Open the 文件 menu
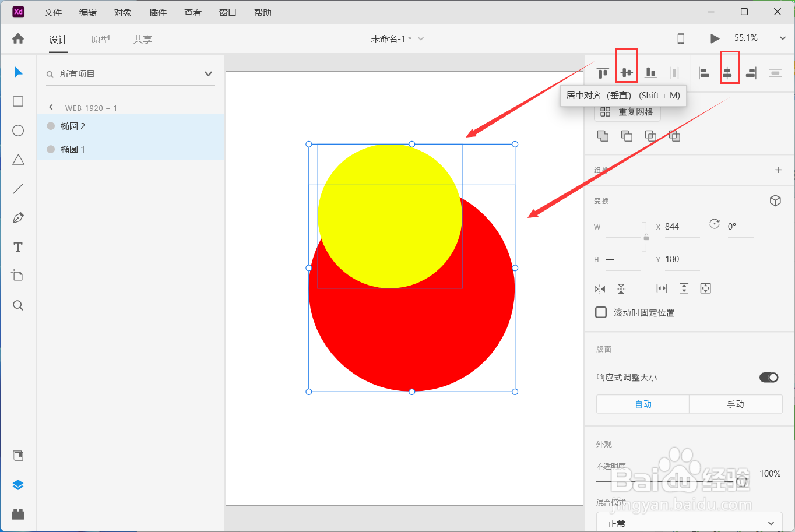Viewport: 795px width, 532px height. pos(53,12)
